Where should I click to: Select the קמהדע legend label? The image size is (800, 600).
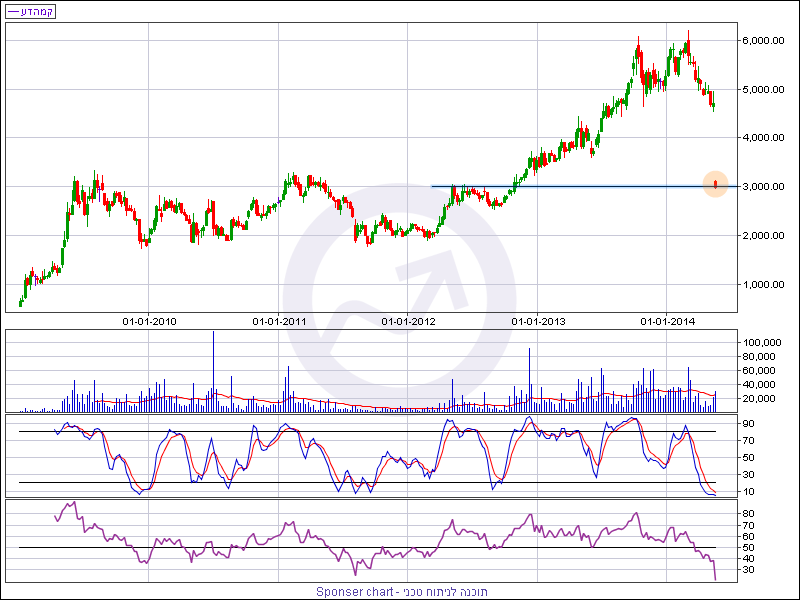(x=37, y=12)
